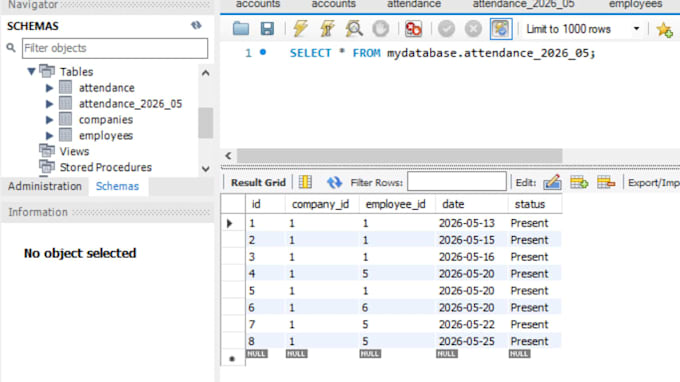Switch to the Administration tab
Screen dimensions: 680x382
click(x=45, y=186)
